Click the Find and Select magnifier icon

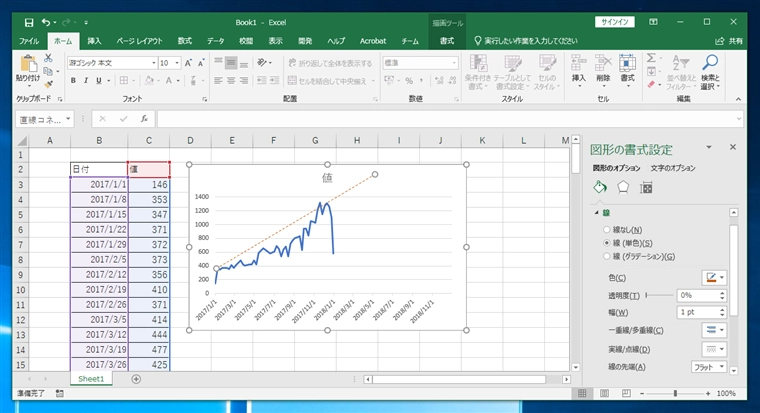tap(710, 73)
